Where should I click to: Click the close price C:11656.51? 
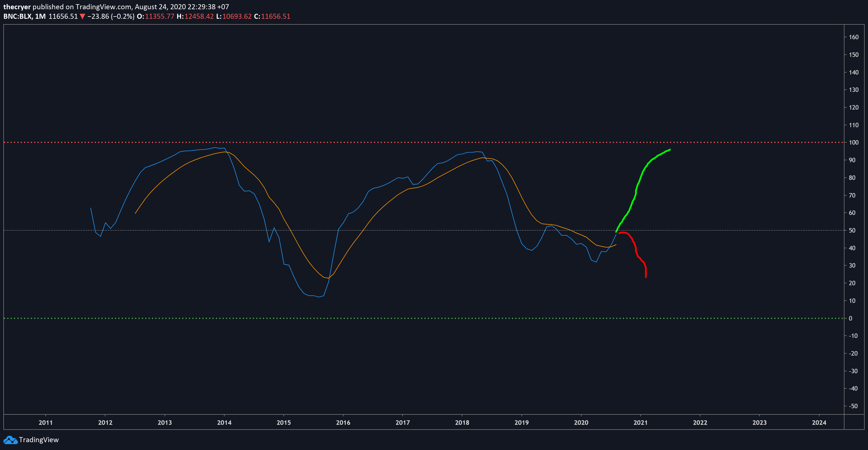(272, 17)
